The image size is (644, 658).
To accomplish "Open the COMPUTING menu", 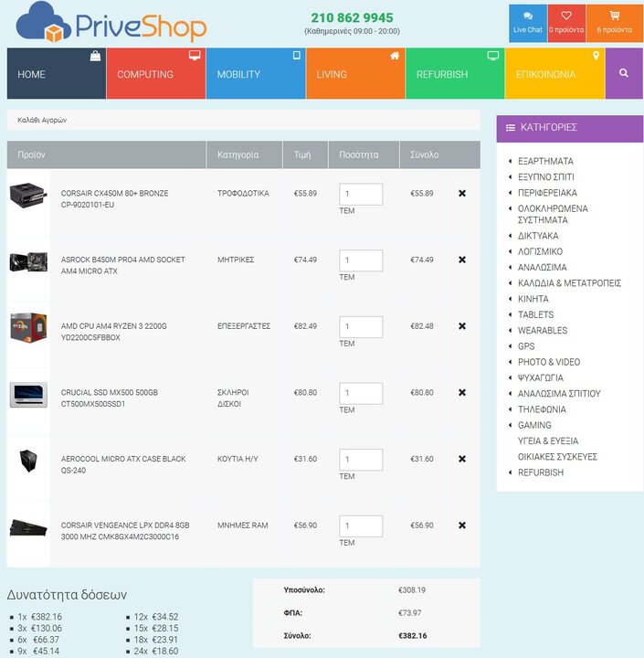I will [x=156, y=73].
